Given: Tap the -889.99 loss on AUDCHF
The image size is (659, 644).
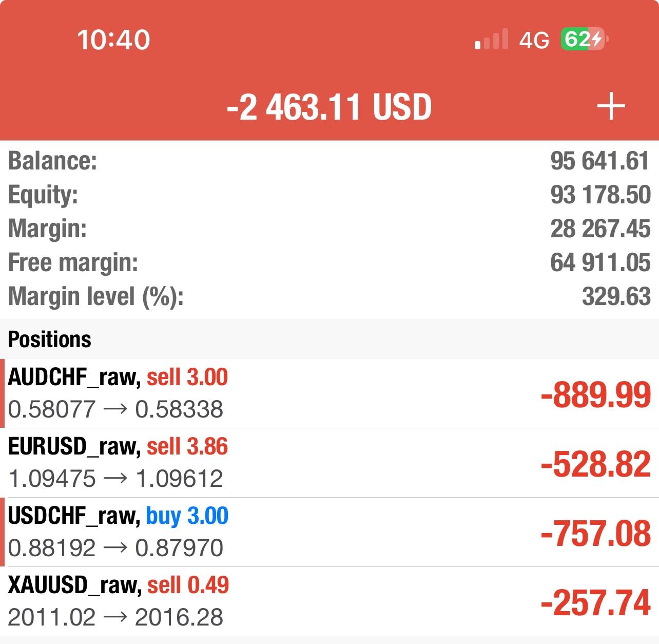Looking at the screenshot, I should 595,395.
